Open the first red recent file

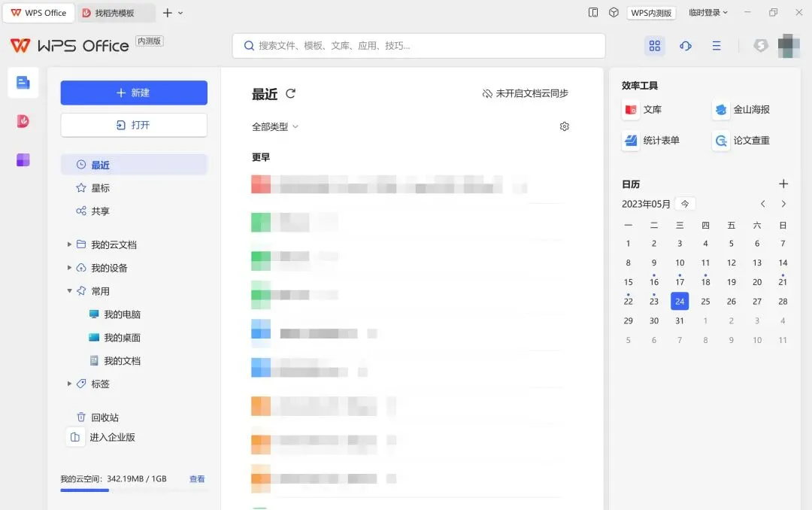(x=407, y=184)
